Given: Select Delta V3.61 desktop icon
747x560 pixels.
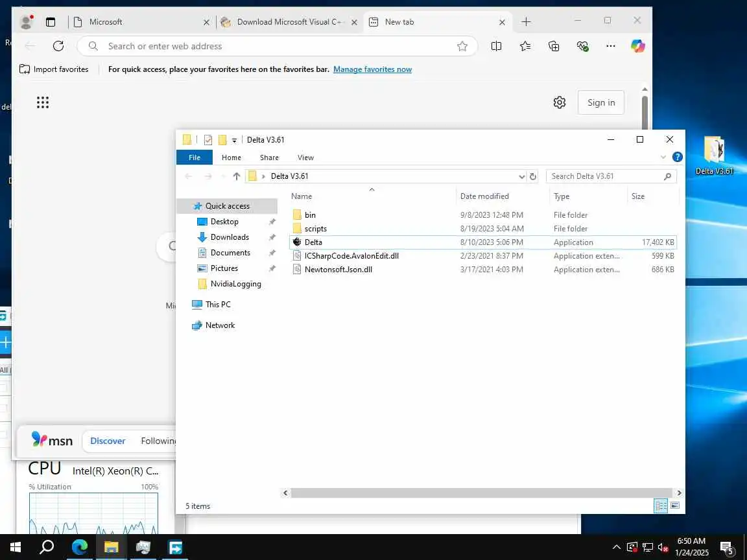Looking at the screenshot, I should pos(714,156).
